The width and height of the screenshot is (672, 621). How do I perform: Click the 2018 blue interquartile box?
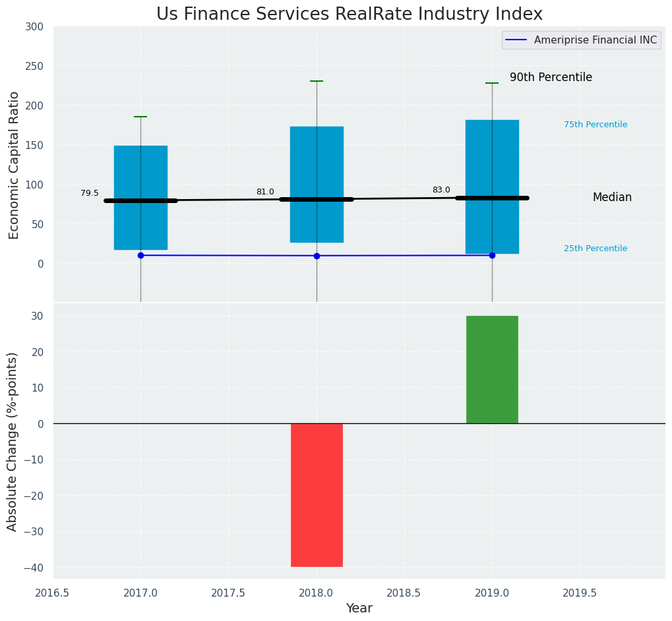317,158
